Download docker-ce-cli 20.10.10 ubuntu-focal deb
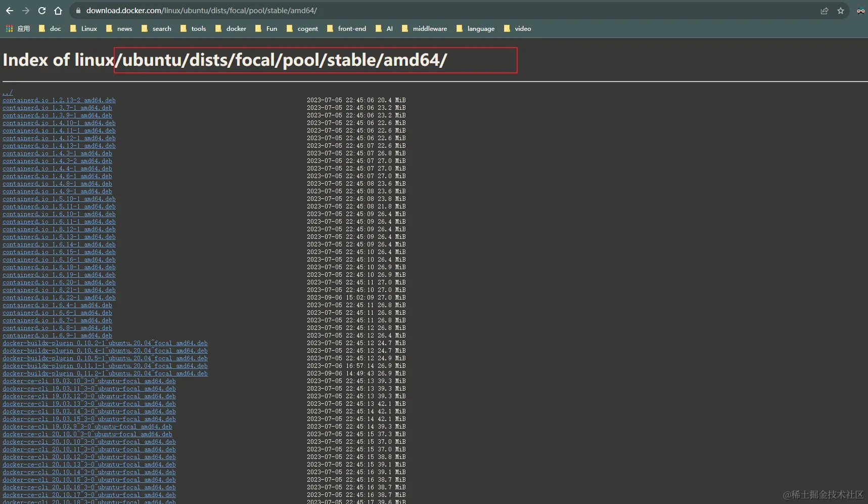 pyautogui.click(x=89, y=442)
